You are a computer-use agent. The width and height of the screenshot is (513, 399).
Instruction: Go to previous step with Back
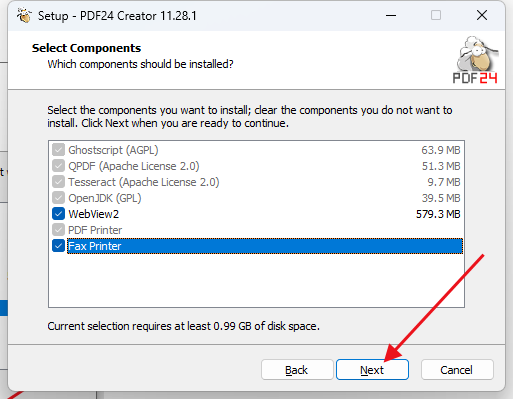tap(297, 370)
